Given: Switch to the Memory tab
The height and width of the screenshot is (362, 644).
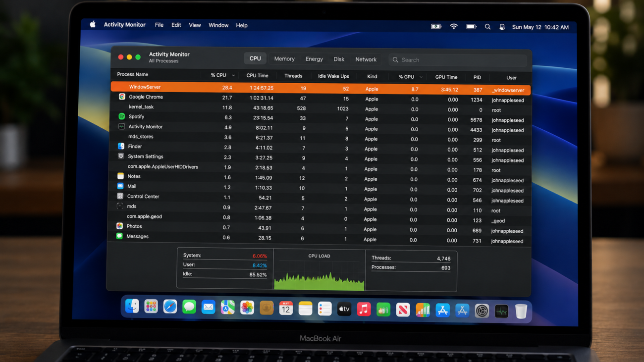Looking at the screenshot, I should point(284,59).
